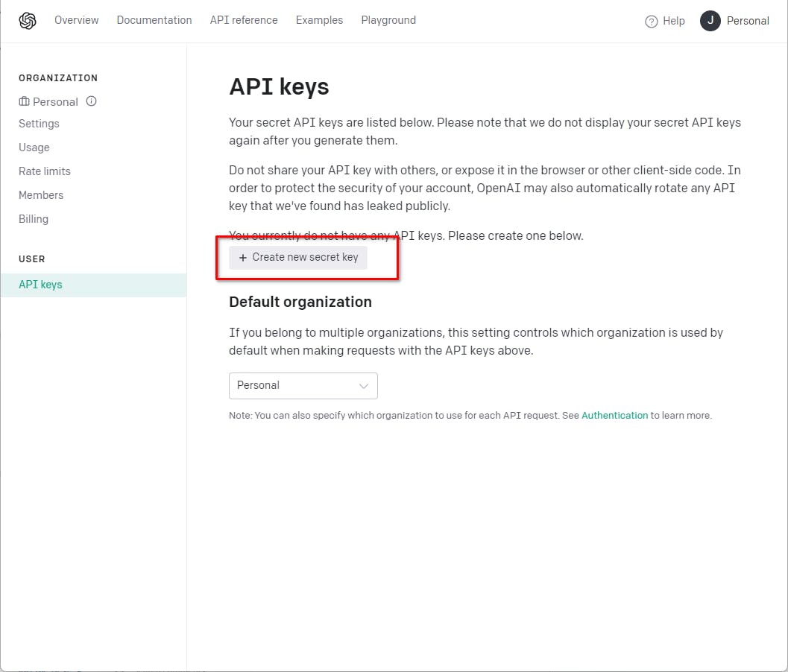Open Rate limits in sidebar
Viewport: 788px width, 672px height.
pos(45,171)
